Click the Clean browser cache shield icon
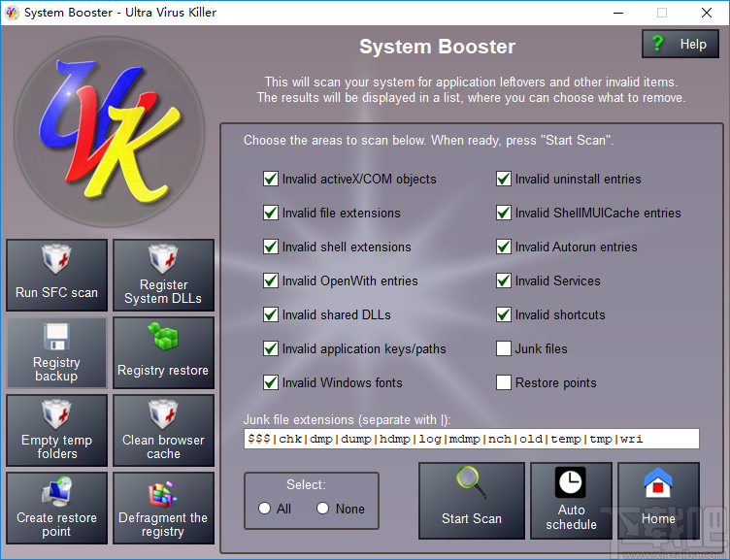Screen dimensions: 730x560 pos(163,414)
